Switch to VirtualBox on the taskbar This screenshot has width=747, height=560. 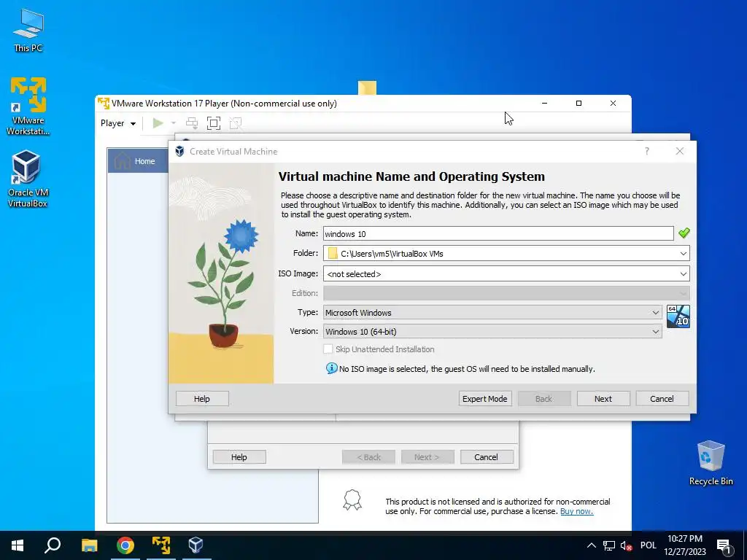196,545
